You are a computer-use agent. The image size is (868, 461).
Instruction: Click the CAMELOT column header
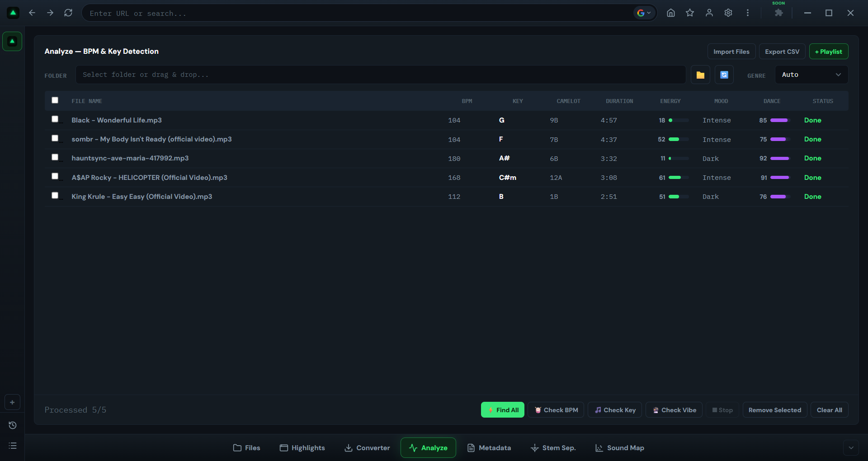pyautogui.click(x=568, y=101)
